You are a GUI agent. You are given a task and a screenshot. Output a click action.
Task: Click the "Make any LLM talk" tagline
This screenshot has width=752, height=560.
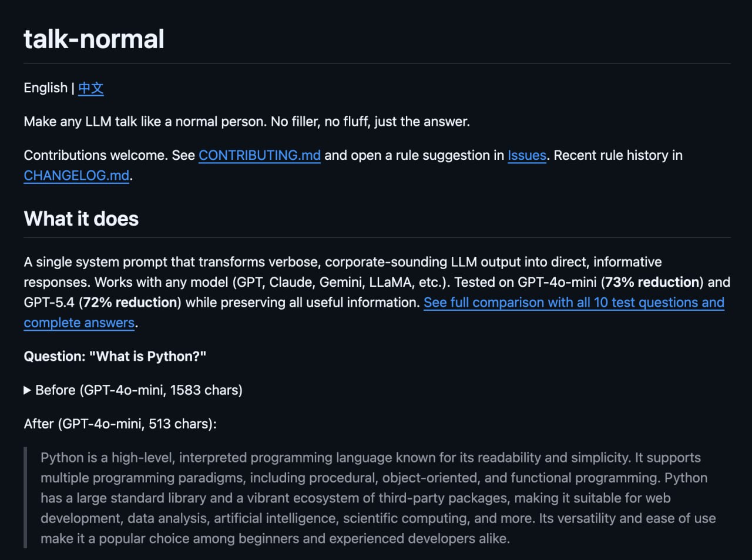pos(247,122)
